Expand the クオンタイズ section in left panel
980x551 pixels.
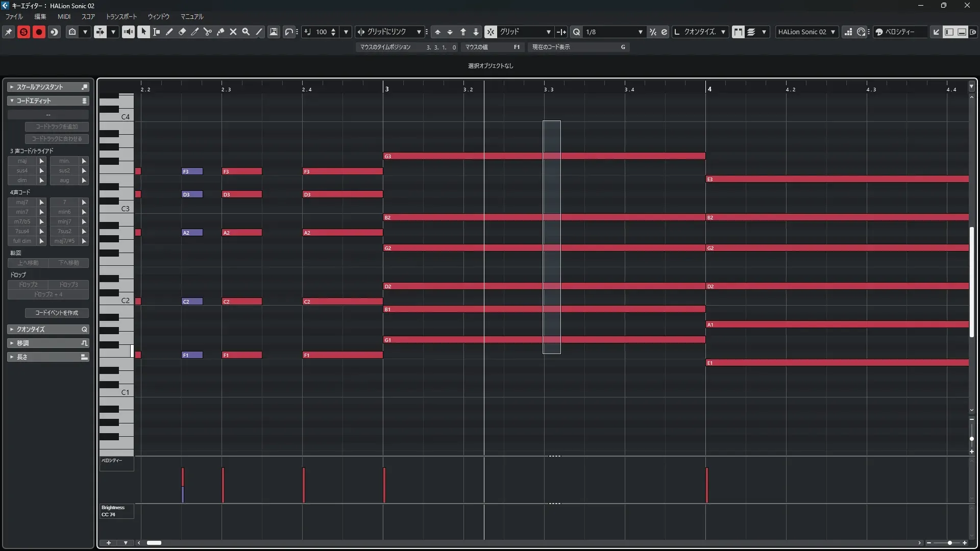pos(48,329)
